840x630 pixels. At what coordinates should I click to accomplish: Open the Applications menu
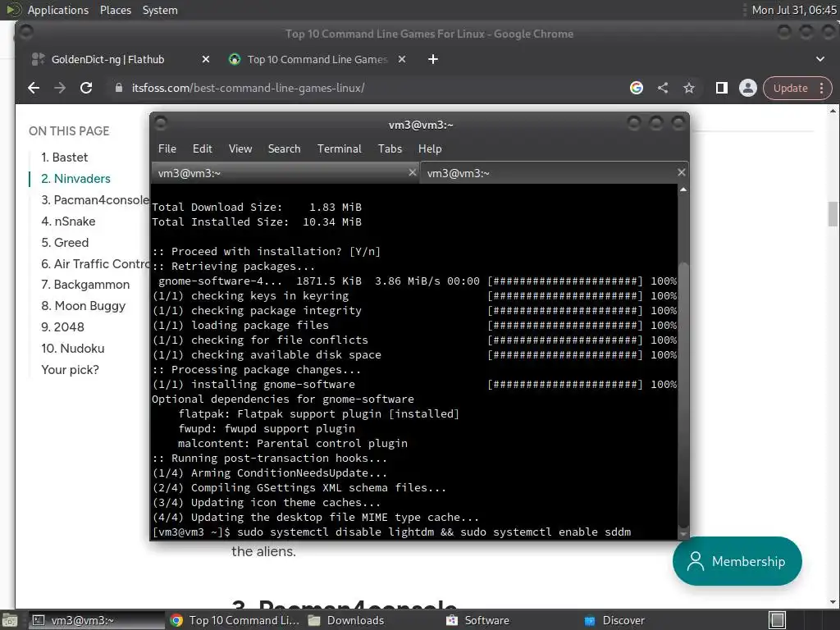point(58,10)
